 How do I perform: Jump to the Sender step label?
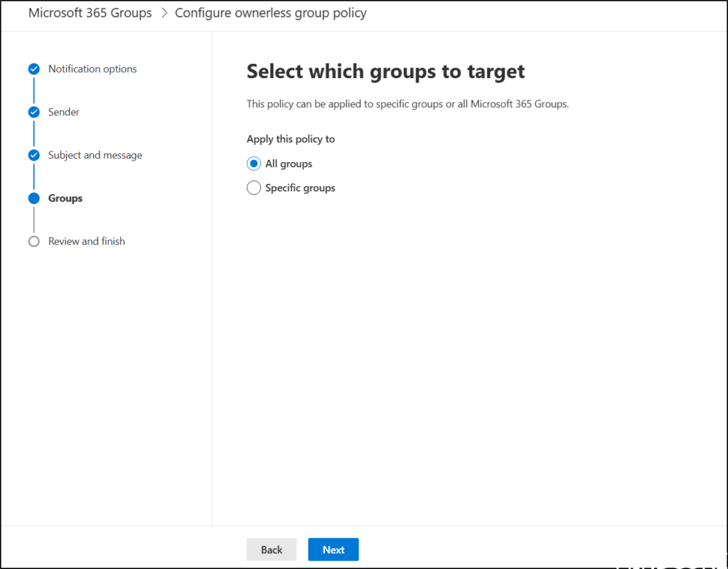pos(64,112)
